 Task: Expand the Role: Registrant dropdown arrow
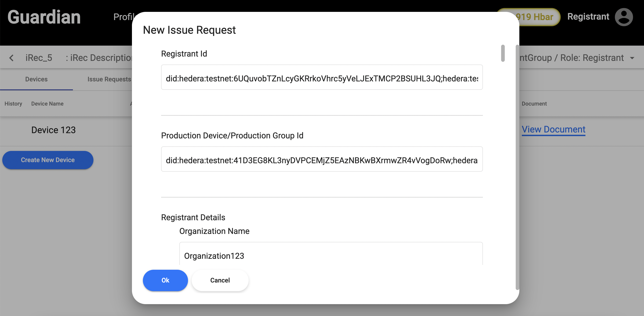pos(632,58)
